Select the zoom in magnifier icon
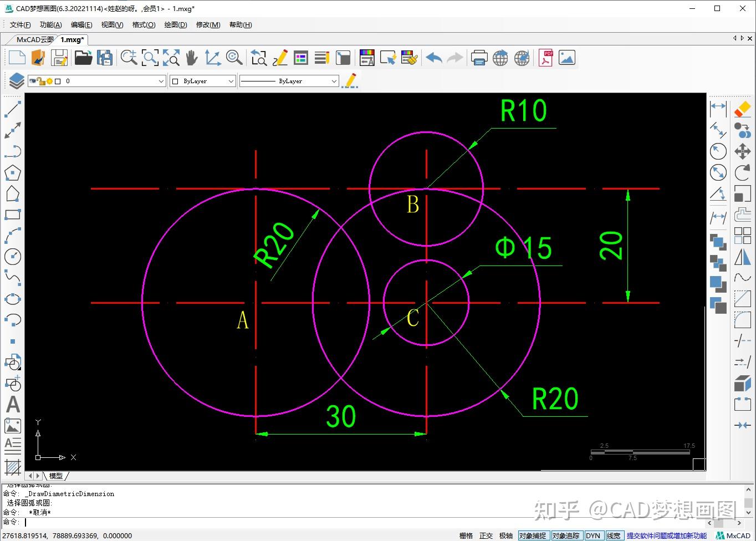The height and width of the screenshot is (541, 756). [129, 58]
